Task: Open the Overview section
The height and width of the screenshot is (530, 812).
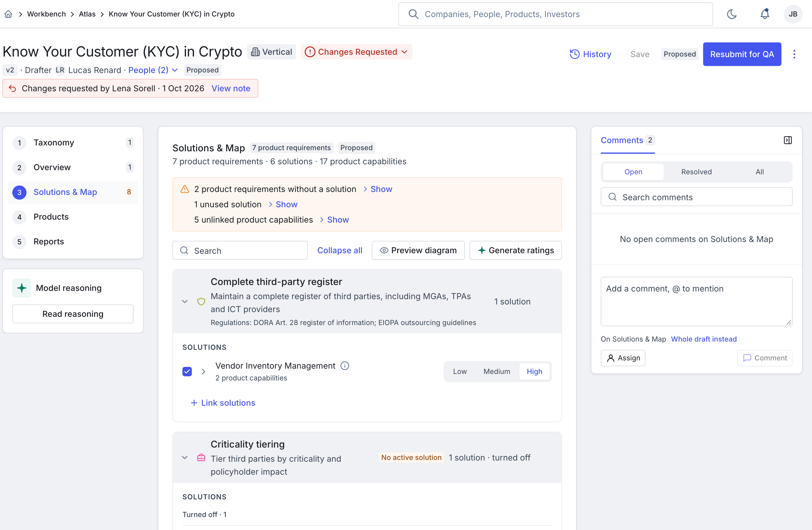Action: click(x=73, y=167)
